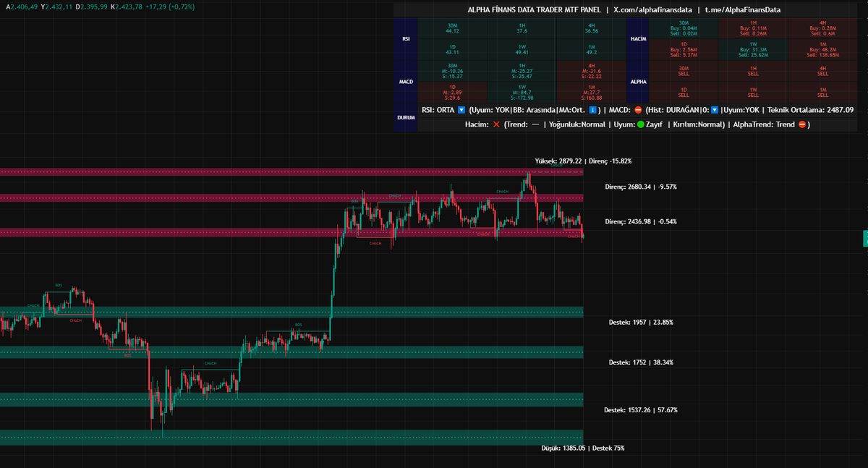Viewport: 868px width, 468px height.
Task: Click the ALPHA 1H SELL cell
Action: (x=753, y=71)
